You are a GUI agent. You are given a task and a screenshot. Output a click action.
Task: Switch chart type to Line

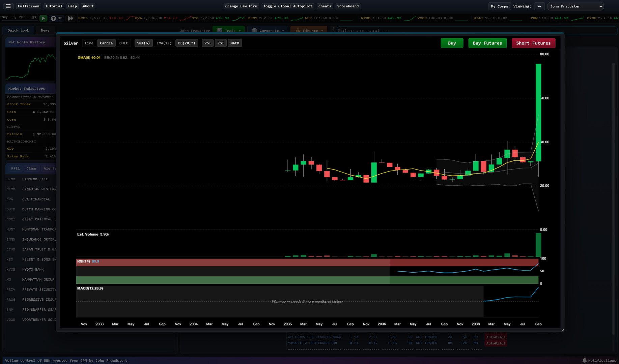tap(89, 43)
